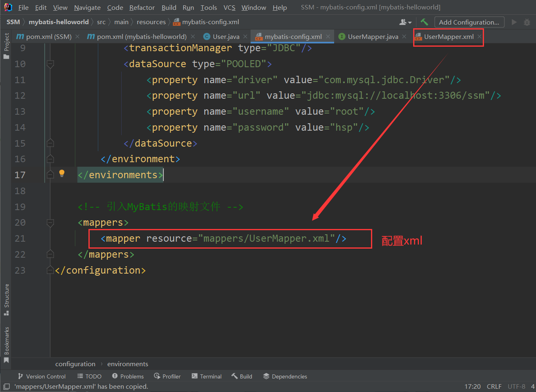Open the Terminal tool window

tap(206, 376)
